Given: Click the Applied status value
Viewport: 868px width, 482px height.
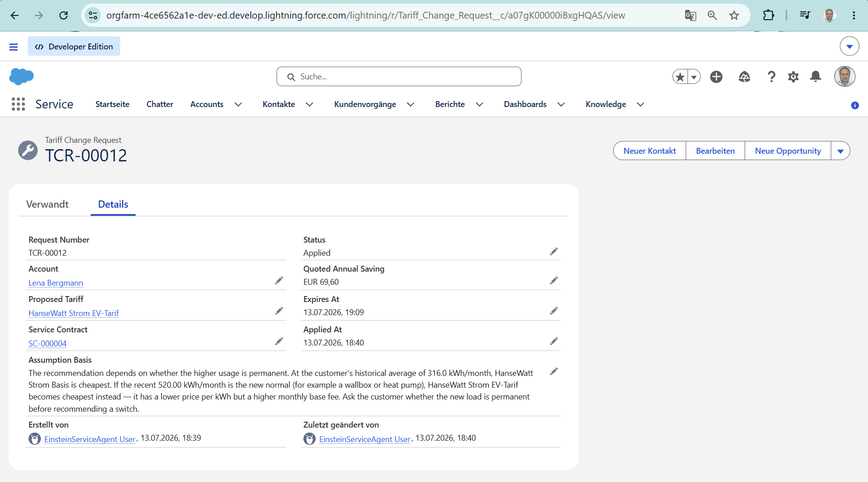Looking at the screenshot, I should 317,253.
